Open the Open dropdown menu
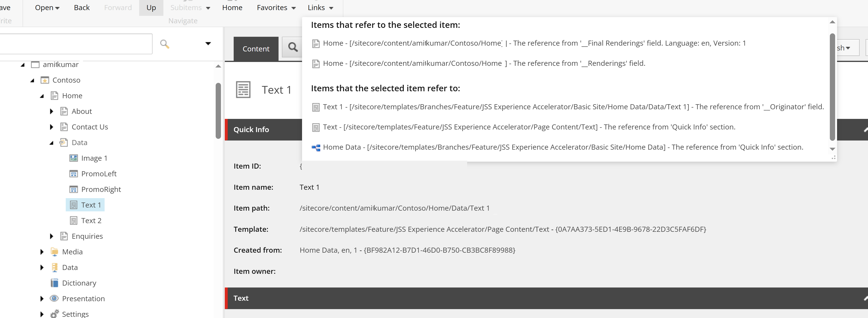The image size is (868, 318). [47, 8]
